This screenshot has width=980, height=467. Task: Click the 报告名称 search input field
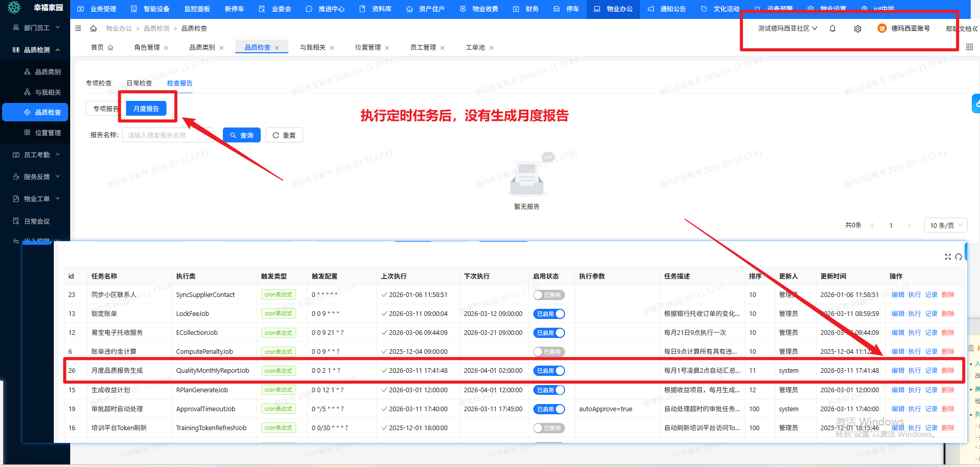[167, 135]
